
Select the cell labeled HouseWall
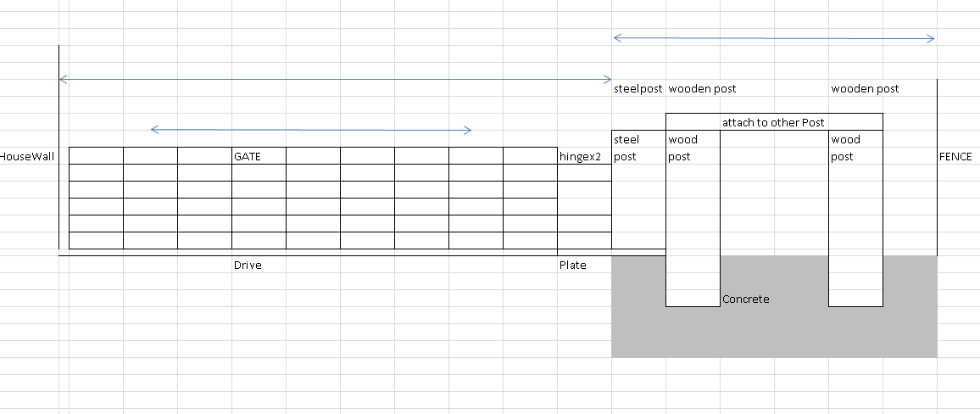(x=27, y=156)
